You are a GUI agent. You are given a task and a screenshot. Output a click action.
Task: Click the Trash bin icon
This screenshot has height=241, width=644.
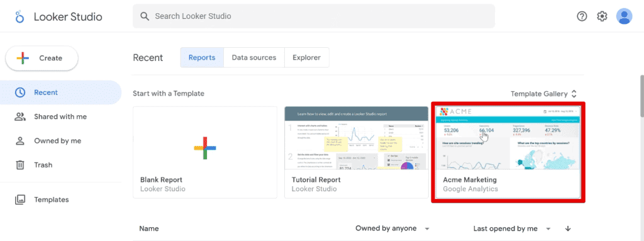click(x=19, y=165)
